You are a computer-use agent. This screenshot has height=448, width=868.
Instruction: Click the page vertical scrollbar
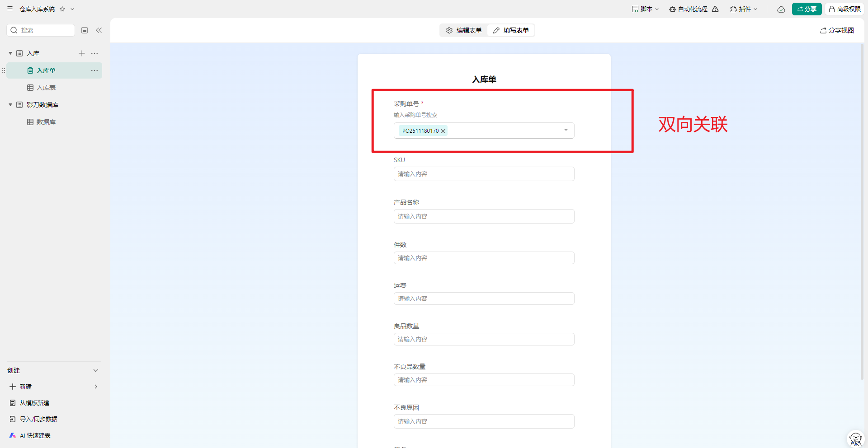[x=862, y=212]
